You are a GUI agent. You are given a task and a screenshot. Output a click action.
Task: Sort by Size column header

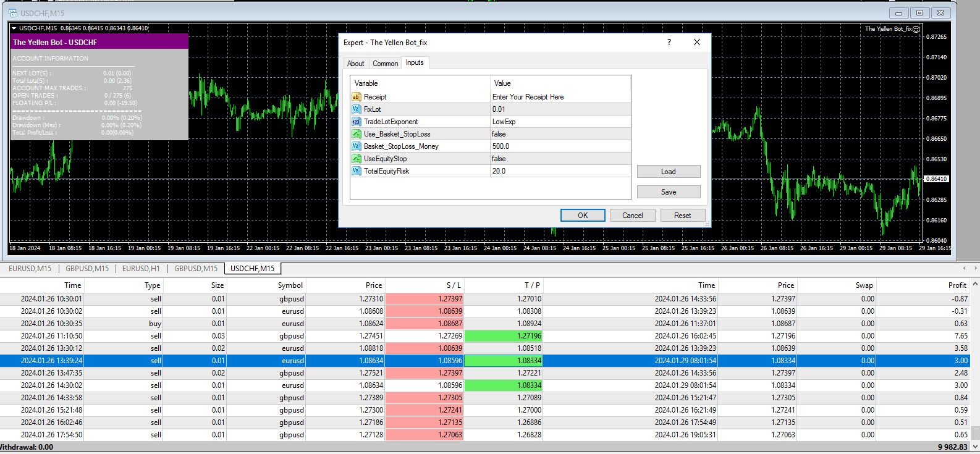[x=195, y=285]
